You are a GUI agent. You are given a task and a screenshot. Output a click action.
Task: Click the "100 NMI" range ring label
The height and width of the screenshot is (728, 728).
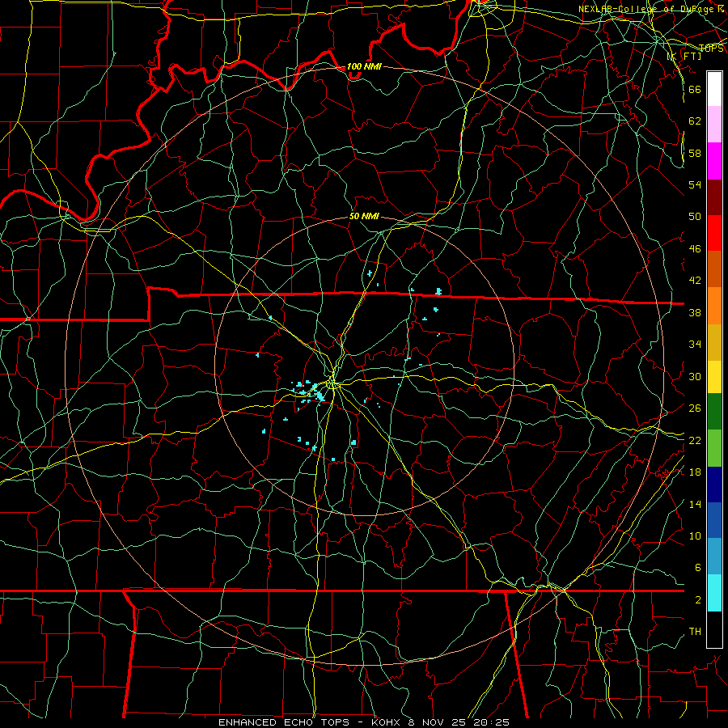[x=364, y=66]
